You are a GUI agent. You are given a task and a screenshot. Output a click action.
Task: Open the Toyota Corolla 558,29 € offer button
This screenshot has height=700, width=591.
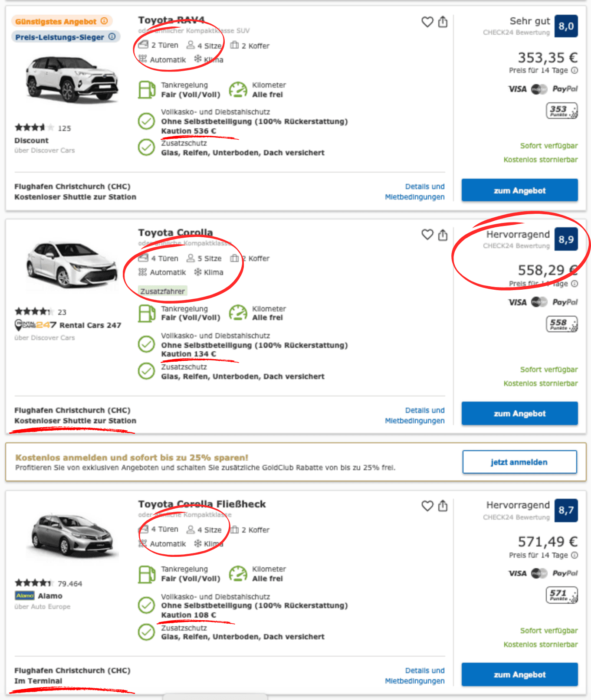click(x=519, y=413)
